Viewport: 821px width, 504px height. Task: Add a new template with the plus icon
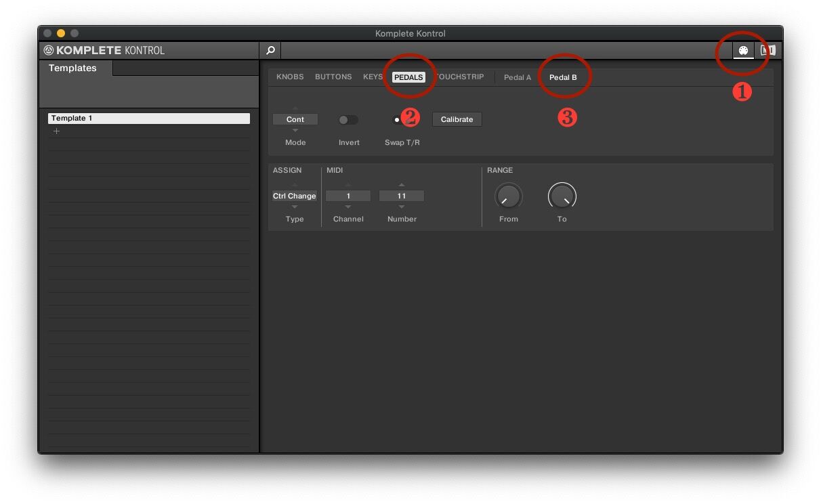56,131
